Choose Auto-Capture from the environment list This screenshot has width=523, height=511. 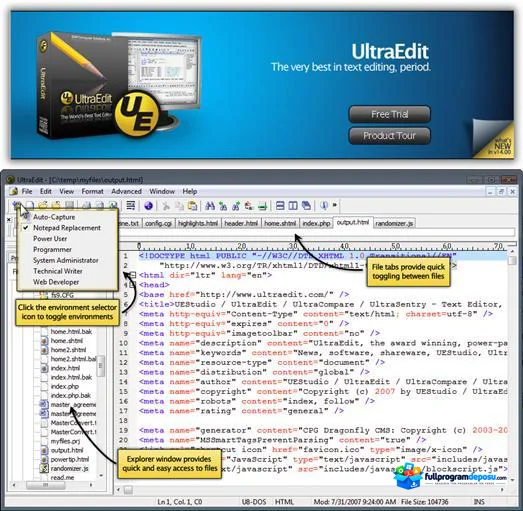54,217
